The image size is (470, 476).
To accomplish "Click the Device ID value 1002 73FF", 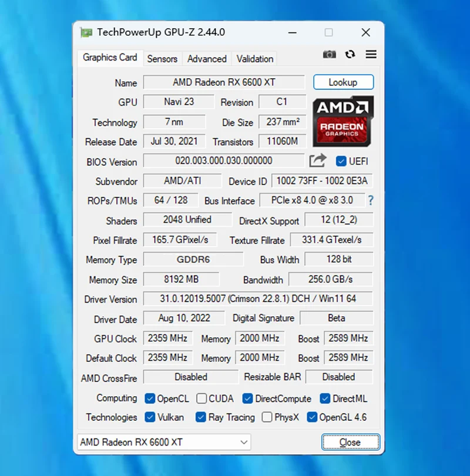I will pos(322,181).
